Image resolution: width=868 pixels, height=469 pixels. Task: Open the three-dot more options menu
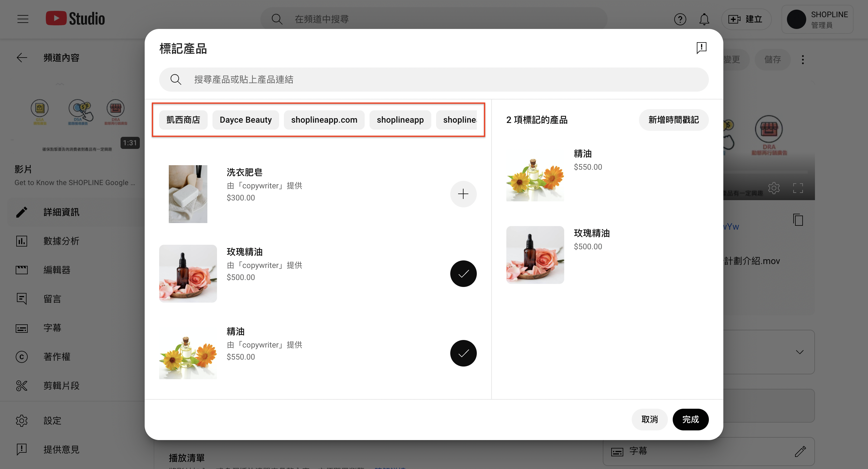[803, 60]
